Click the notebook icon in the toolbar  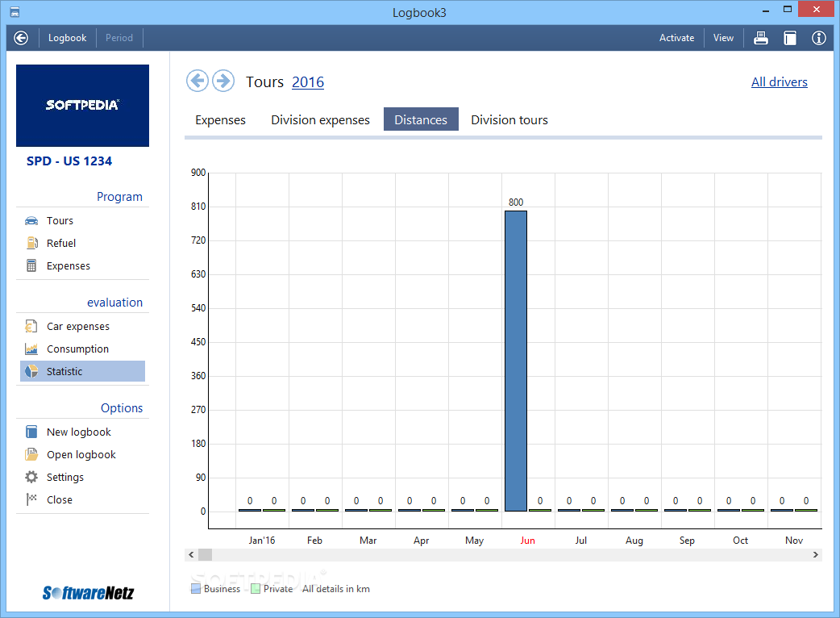790,38
